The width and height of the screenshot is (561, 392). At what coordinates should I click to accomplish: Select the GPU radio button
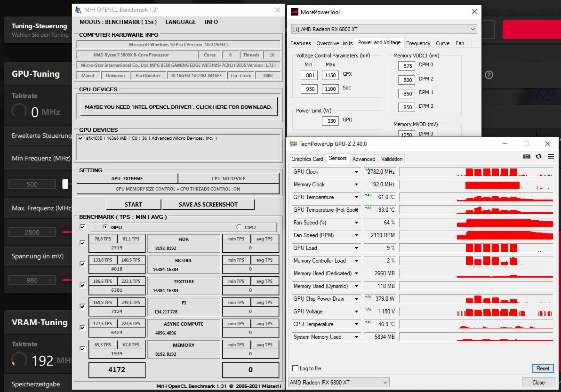click(x=105, y=227)
